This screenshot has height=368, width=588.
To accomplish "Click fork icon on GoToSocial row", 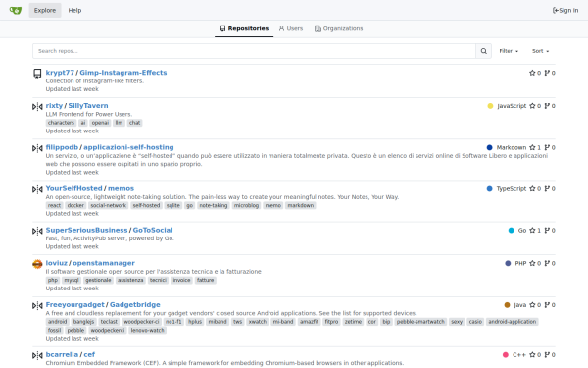I will (x=547, y=231).
